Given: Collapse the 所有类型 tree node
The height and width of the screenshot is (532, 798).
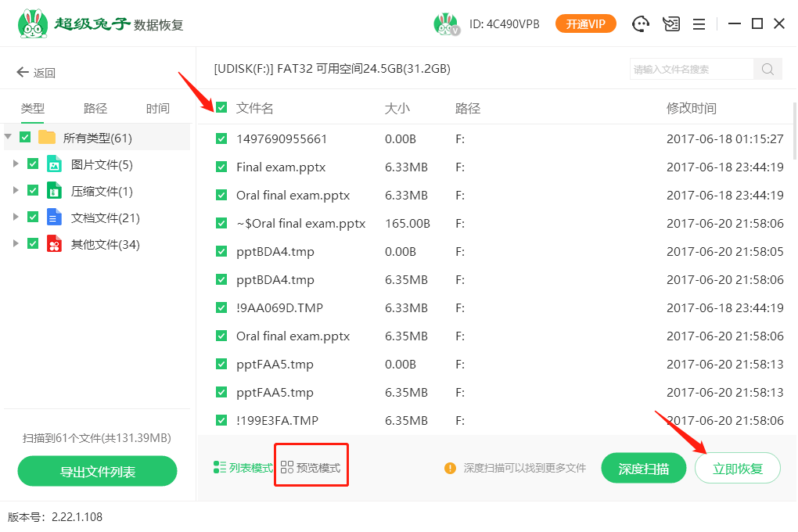Looking at the screenshot, I should coord(9,138).
